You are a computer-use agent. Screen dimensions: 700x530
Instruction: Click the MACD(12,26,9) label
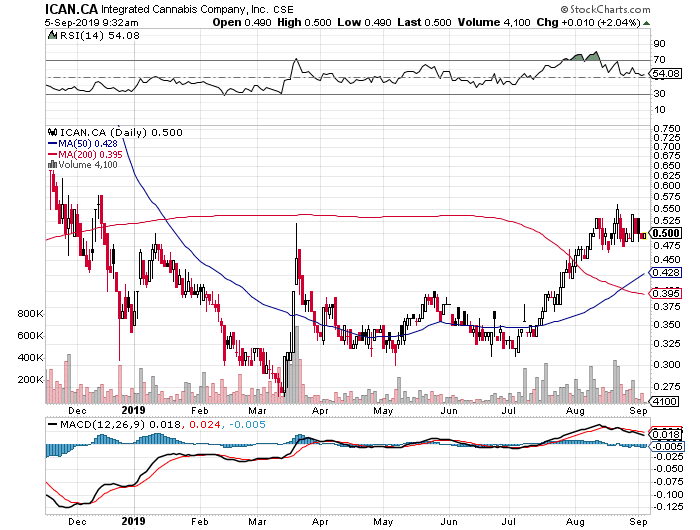(x=102, y=424)
